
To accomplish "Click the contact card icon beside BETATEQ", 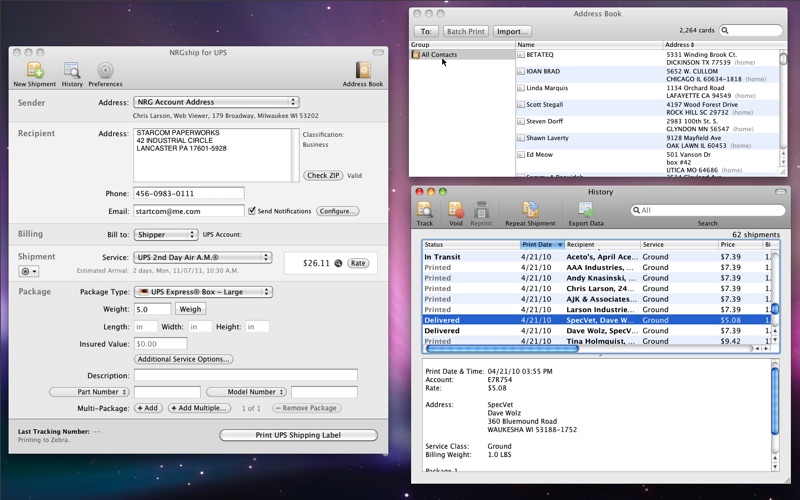I will [521, 55].
